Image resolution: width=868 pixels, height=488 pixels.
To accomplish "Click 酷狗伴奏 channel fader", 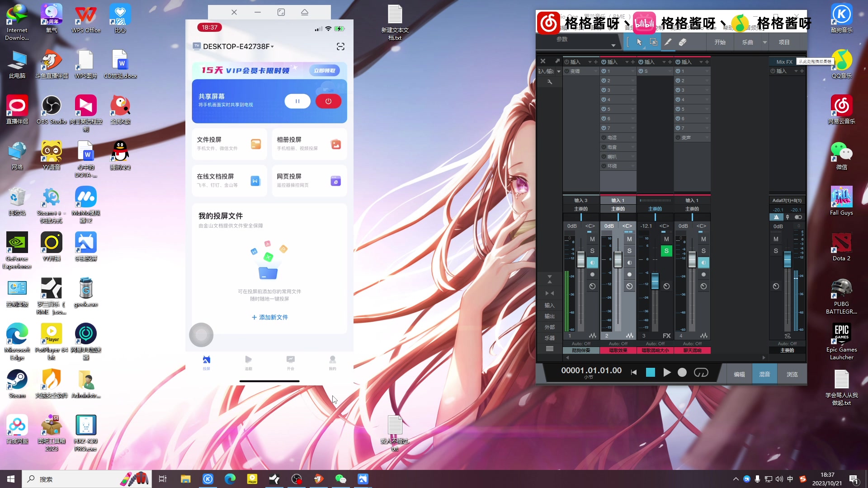I will pyautogui.click(x=581, y=259).
